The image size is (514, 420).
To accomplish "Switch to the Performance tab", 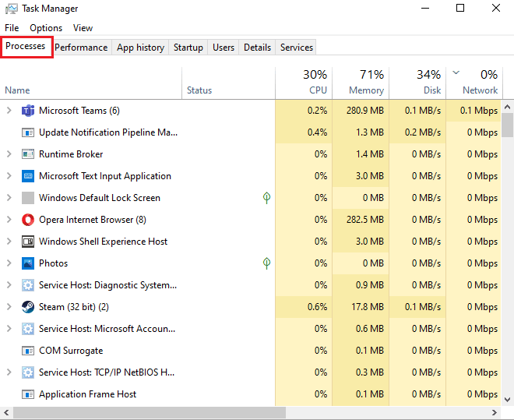I will coord(81,48).
